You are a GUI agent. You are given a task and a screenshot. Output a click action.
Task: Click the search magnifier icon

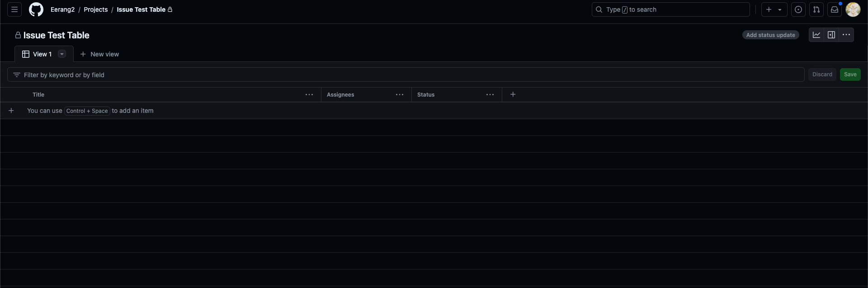click(599, 9)
